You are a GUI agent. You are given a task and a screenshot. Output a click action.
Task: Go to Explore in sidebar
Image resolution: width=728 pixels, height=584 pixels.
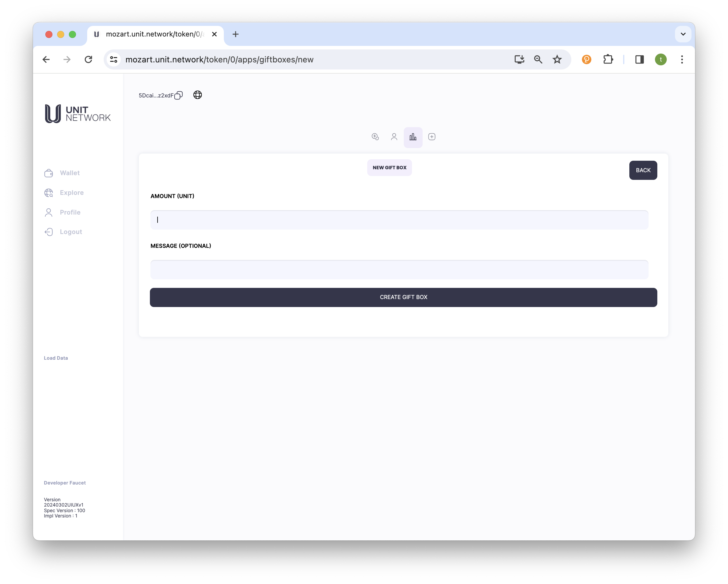[x=71, y=193]
